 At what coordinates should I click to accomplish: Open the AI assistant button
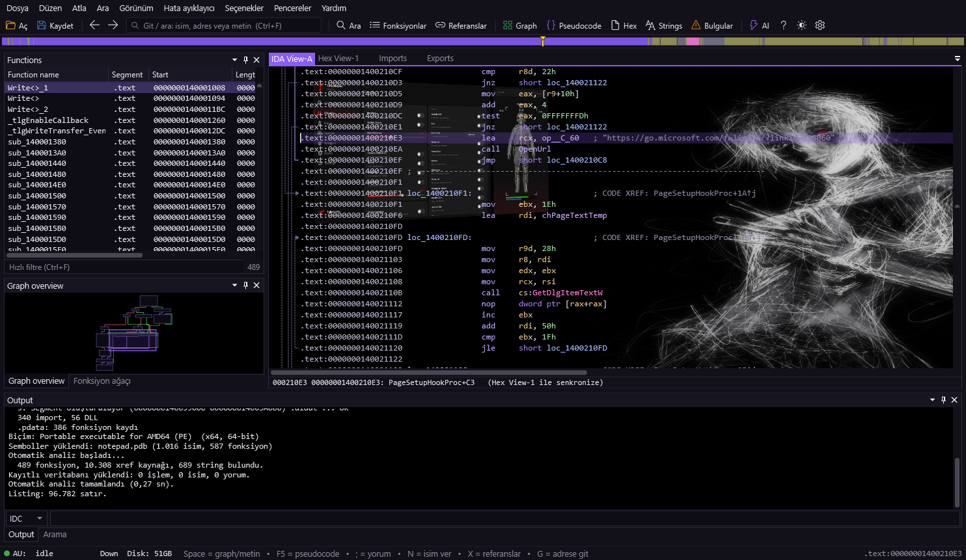759,25
